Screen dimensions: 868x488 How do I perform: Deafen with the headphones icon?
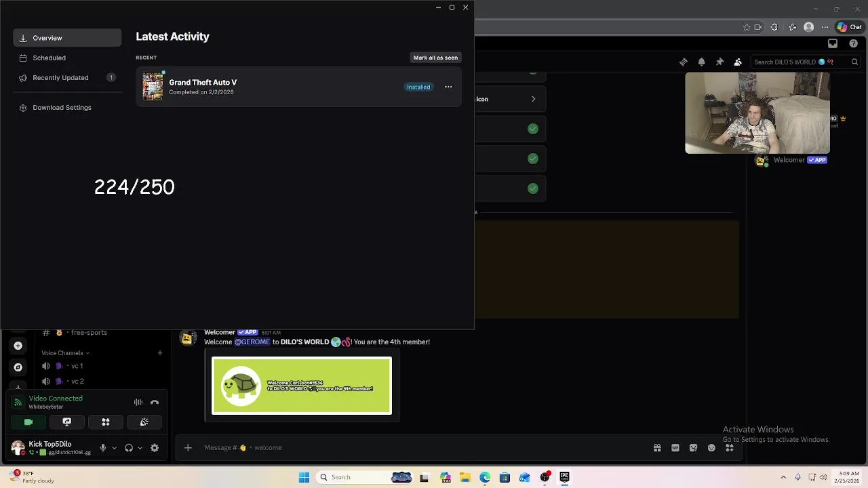128,447
